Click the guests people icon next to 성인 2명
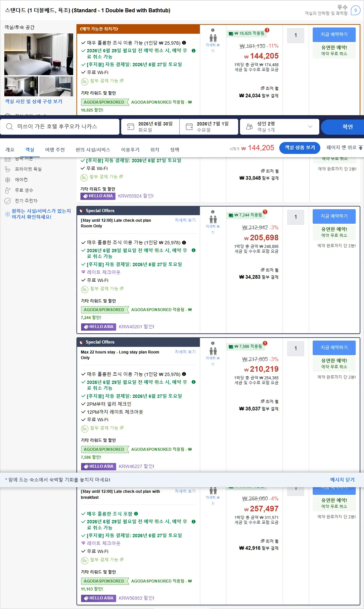 (250, 126)
